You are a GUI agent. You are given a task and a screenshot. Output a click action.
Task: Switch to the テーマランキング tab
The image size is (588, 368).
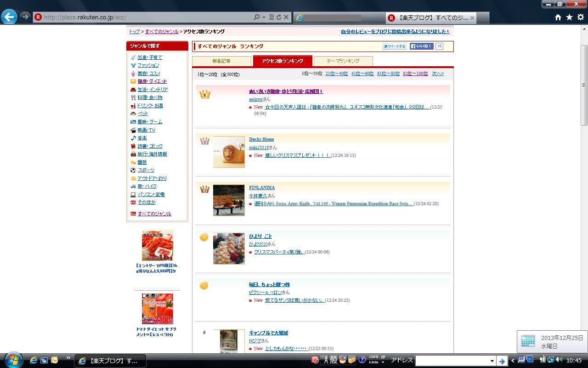[x=343, y=61]
